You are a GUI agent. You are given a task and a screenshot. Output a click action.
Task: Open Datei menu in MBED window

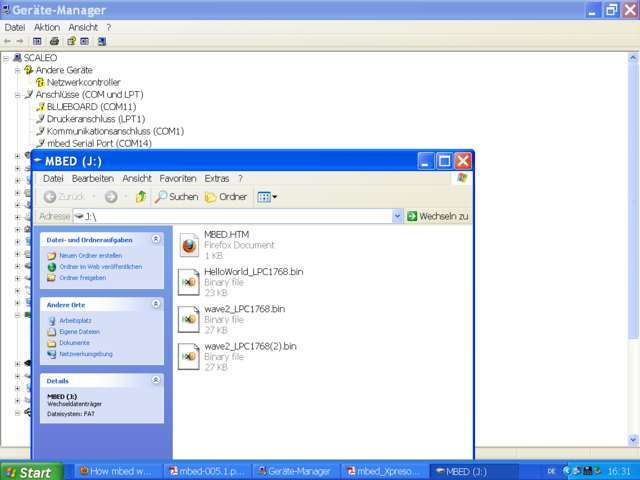[53, 178]
